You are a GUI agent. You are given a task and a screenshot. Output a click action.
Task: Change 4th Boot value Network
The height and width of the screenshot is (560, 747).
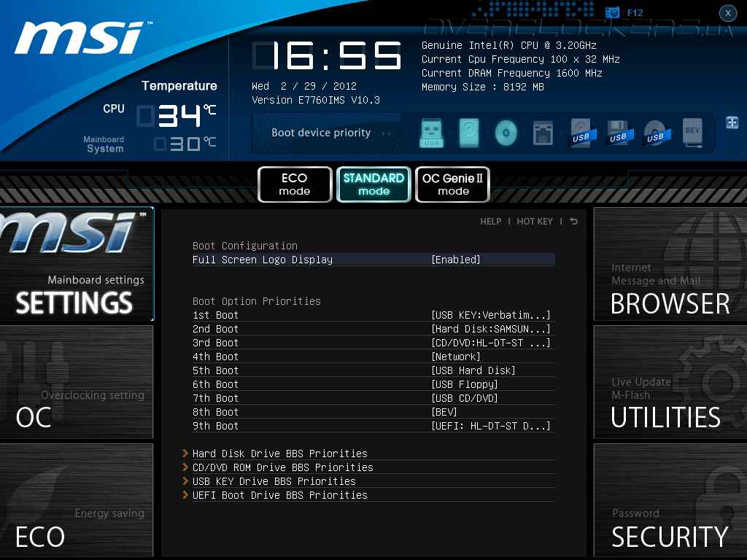tap(456, 357)
